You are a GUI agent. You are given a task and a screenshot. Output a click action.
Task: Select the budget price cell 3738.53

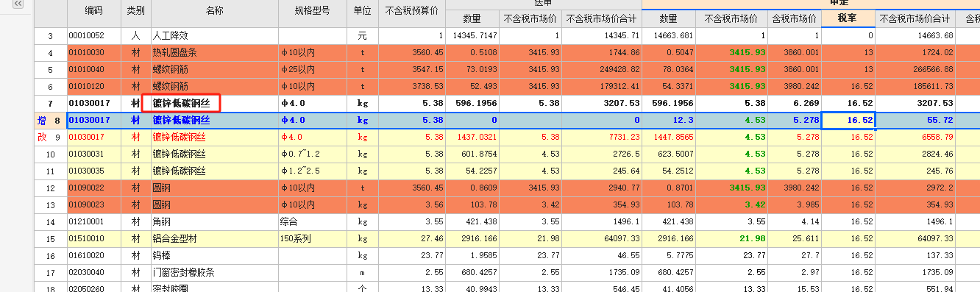[411, 86]
